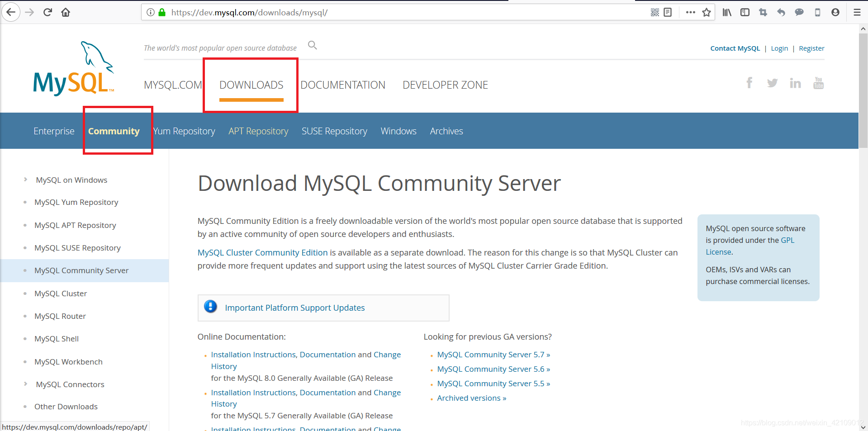Open Important Platform Support Updates link
This screenshot has height=431, width=868.
[x=295, y=308]
